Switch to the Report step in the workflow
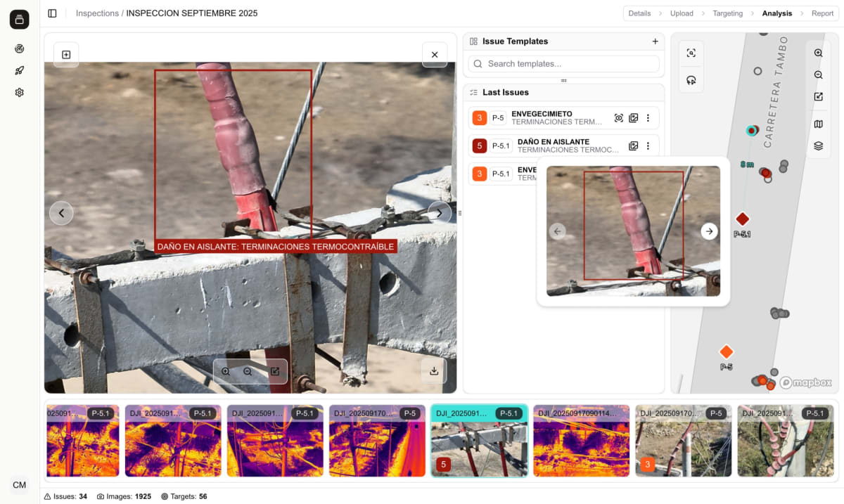The image size is (844, 504). tap(822, 13)
